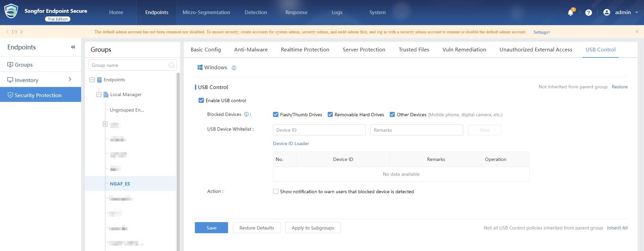Select Local Manager tree item
Screen dimensions: 644x251
[x=126, y=94]
